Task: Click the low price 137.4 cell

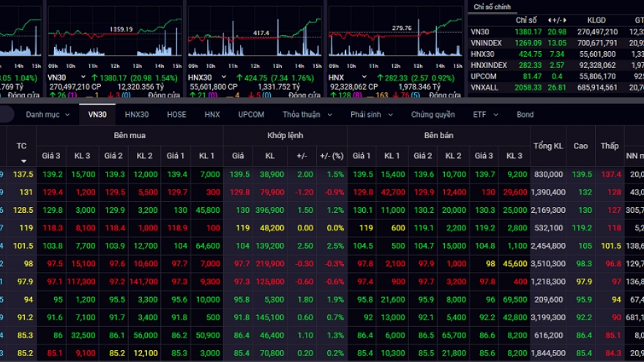Action: 610,174
